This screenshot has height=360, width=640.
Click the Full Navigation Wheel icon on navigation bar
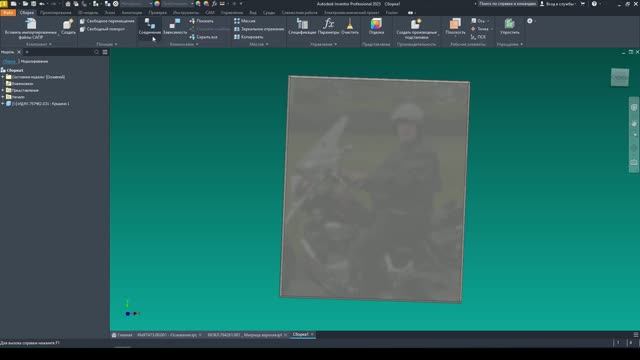pyautogui.click(x=634, y=107)
